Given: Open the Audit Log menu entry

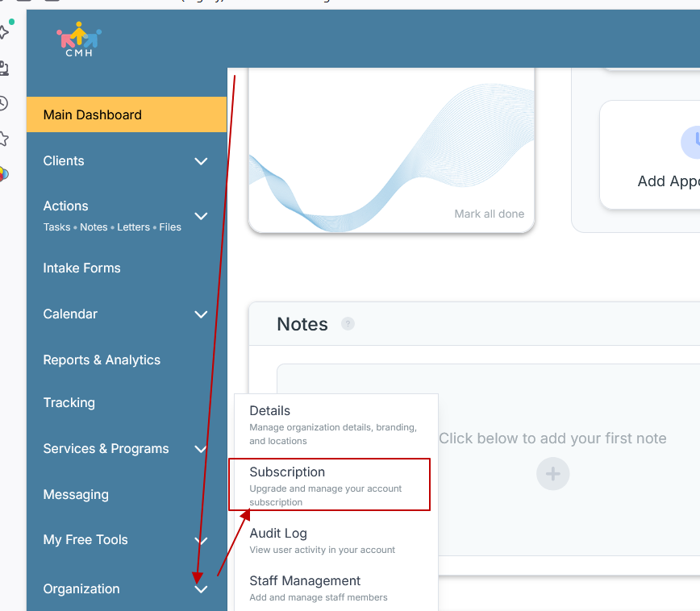Looking at the screenshot, I should [277, 534].
